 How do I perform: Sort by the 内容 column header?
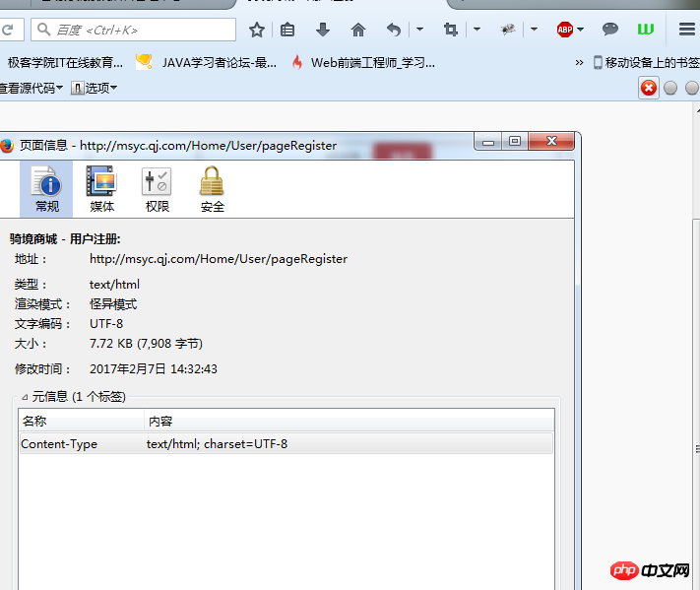tap(350, 422)
